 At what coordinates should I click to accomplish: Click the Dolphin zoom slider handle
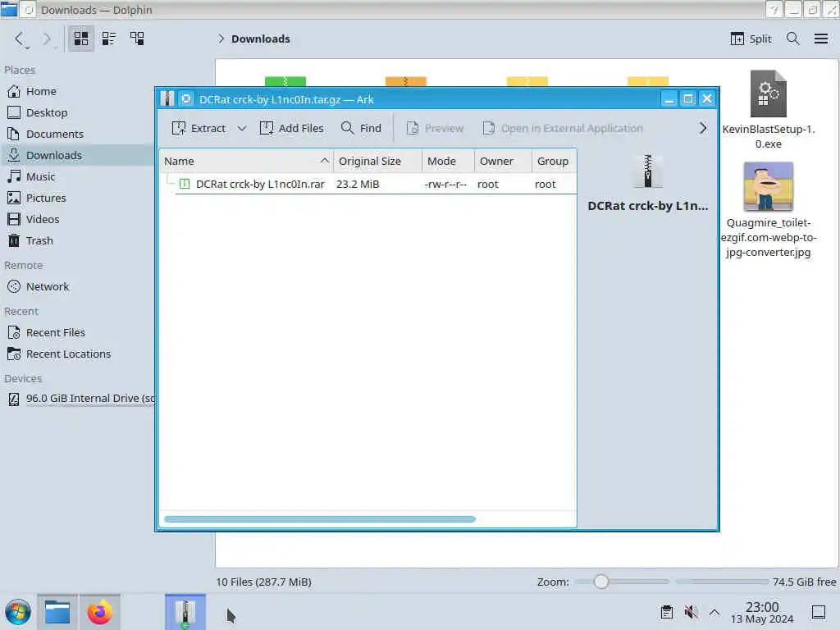tap(601, 582)
